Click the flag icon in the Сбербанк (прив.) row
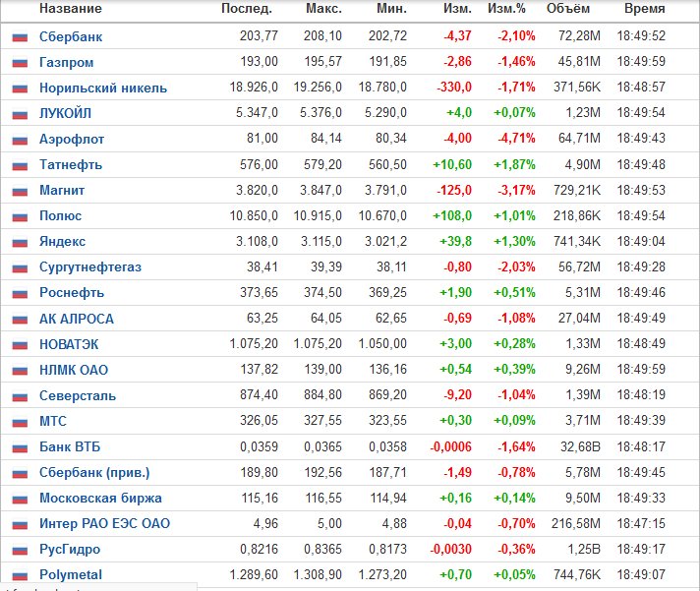This screenshot has width=700, height=591. [20, 473]
